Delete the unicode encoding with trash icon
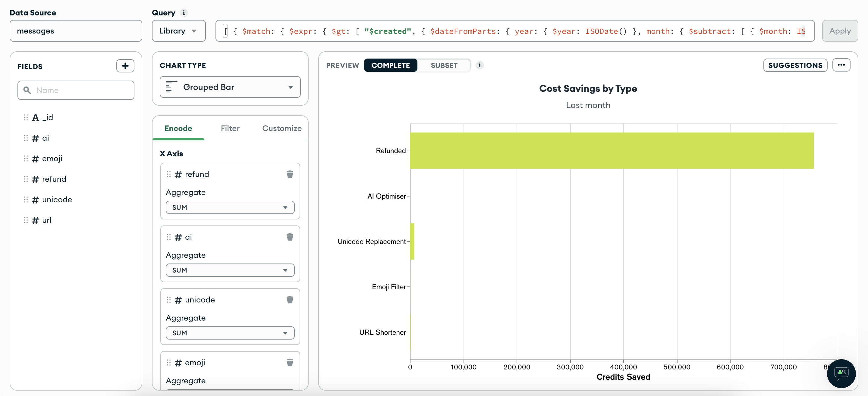The height and width of the screenshot is (396, 868). coord(290,299)
